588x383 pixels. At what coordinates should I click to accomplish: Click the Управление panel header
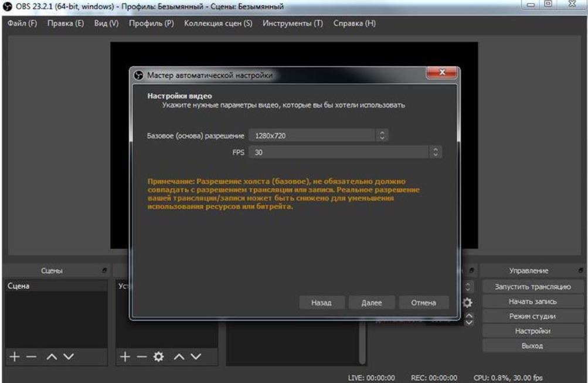[532, 270]
